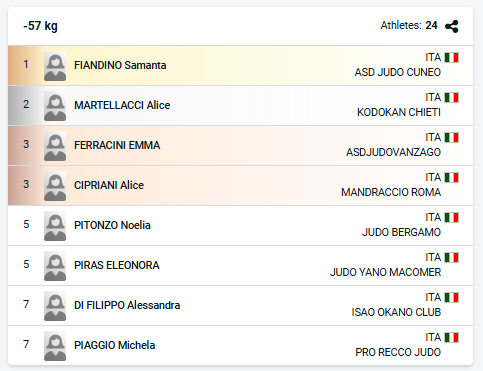Open PITONZO Noelia's avatar image
This screenshot has width=483, height=371.
click(55, 226)
